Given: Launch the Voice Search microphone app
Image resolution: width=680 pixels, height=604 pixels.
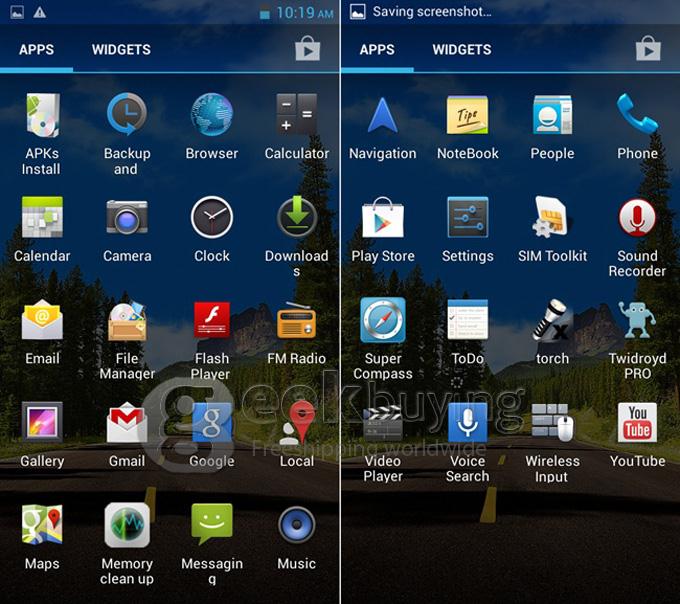Looking at the screenshot, I should tap(467, 424).
